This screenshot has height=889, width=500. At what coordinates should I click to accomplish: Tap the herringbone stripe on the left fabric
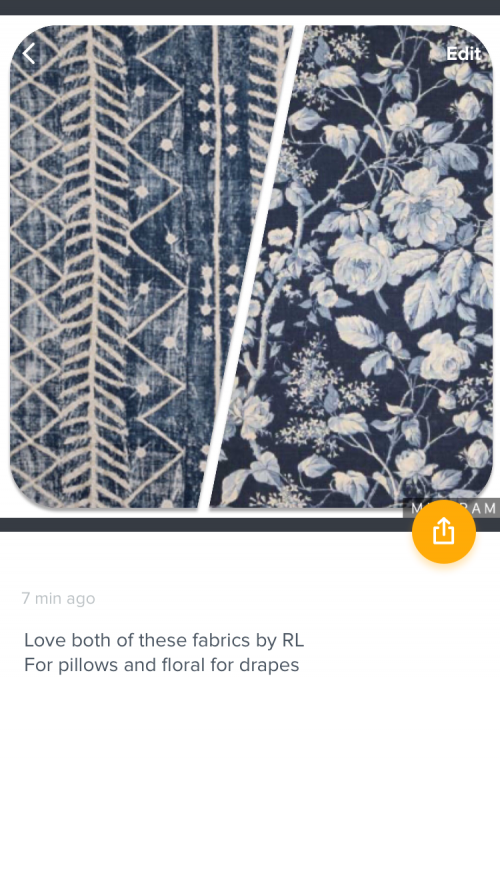94,266
